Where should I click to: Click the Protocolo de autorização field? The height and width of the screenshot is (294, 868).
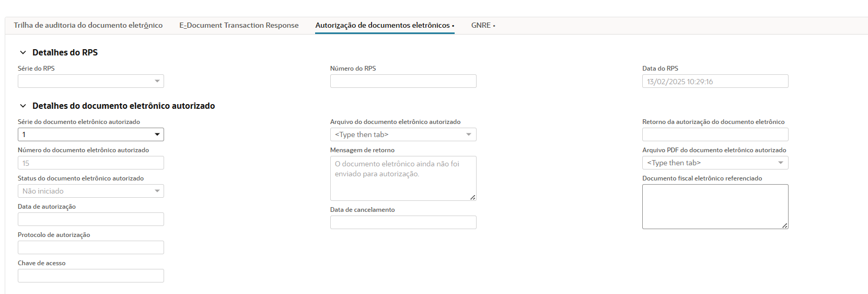pos(90,247)
